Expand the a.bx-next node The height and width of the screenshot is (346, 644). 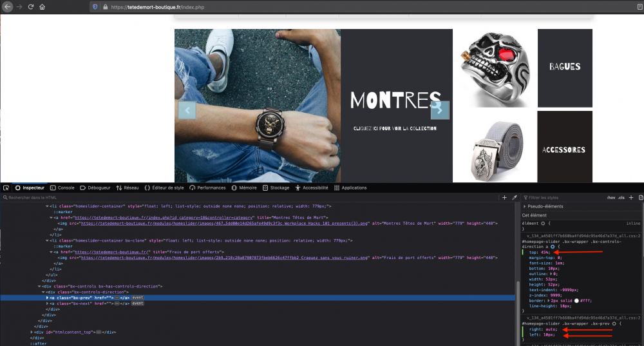[x=47, y=303]
